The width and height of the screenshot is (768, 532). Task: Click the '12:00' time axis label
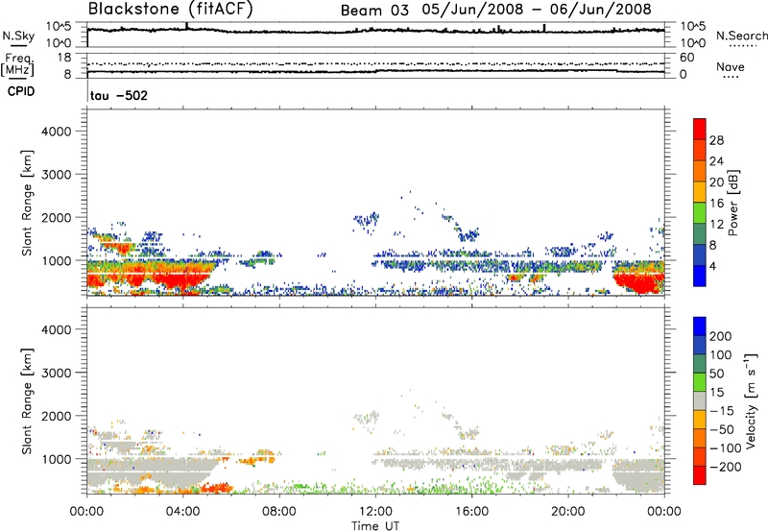pyautogui.click(x=375, y=512)
